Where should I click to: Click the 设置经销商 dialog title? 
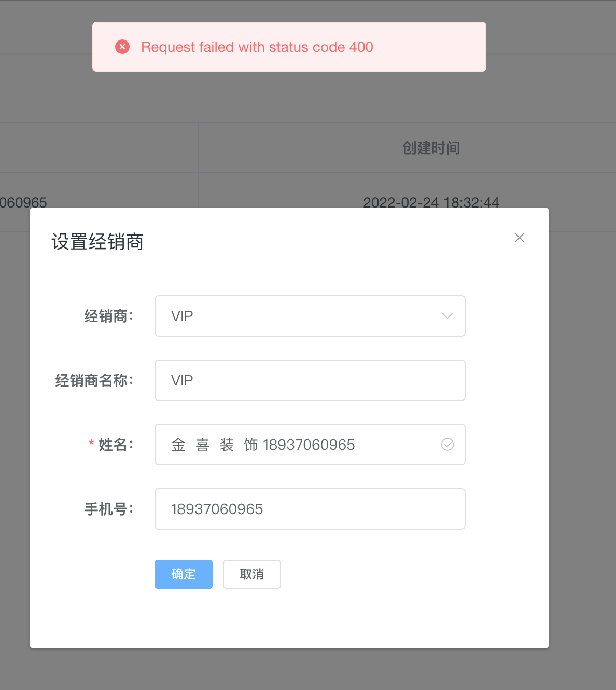coord(97,242)
